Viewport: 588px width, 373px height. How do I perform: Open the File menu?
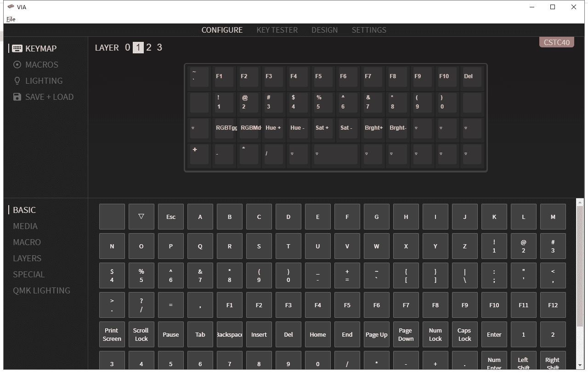[11, 19]
